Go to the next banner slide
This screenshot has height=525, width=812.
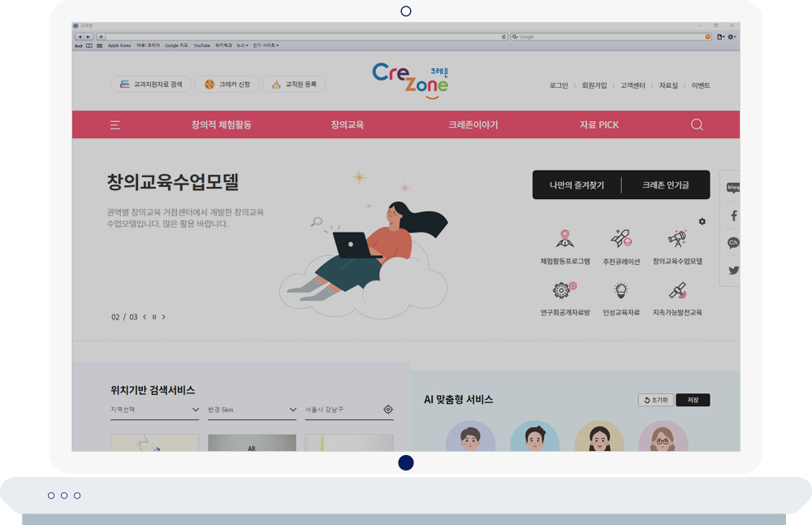[x=163, y=317]
